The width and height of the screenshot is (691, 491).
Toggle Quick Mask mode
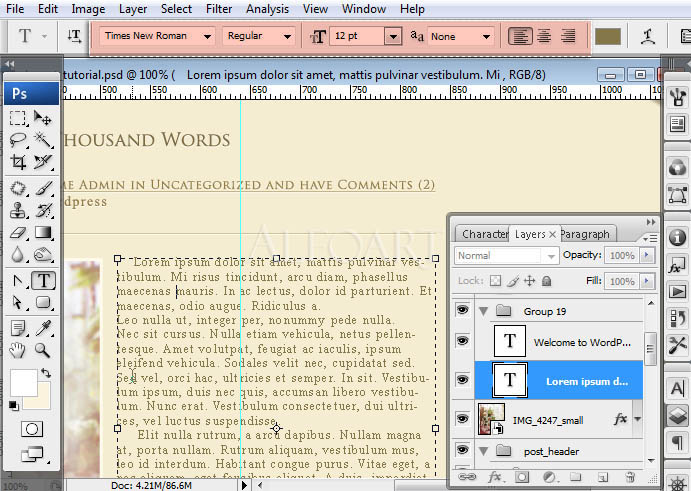[x=32, y=429]
